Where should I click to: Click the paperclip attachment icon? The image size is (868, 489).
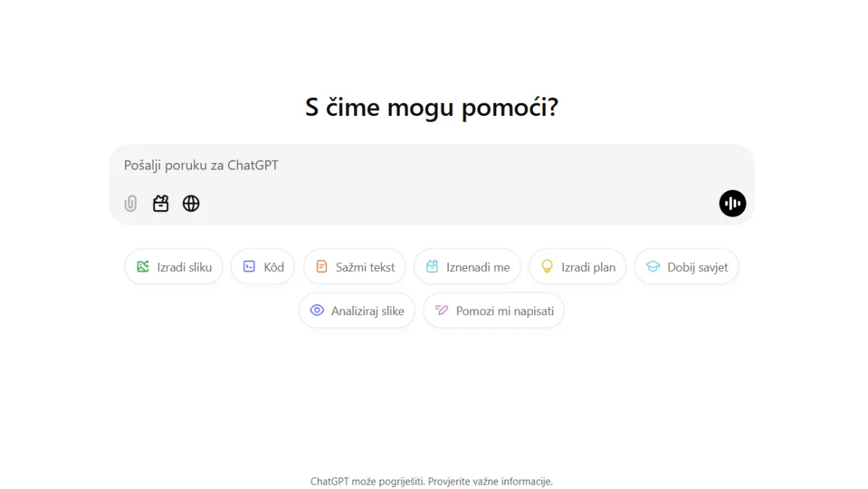click(130, 204)
